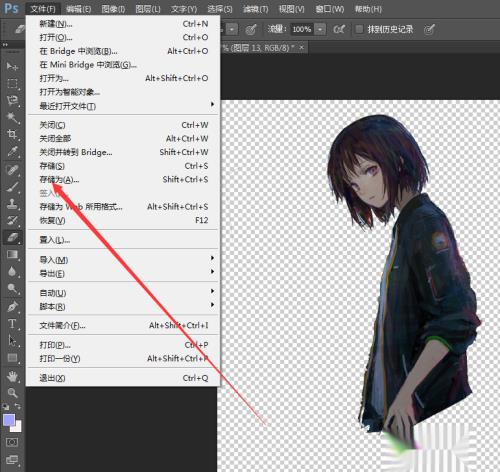The height and width of the screenshot is (472, 500).
Task: Expand the Import submenu
Action: click(x=212, y=258)
